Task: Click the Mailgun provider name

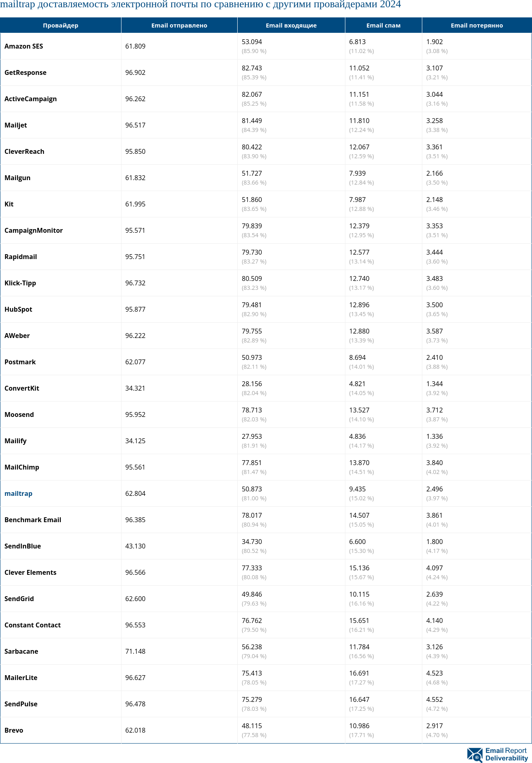Action: [x=17, y=178]
